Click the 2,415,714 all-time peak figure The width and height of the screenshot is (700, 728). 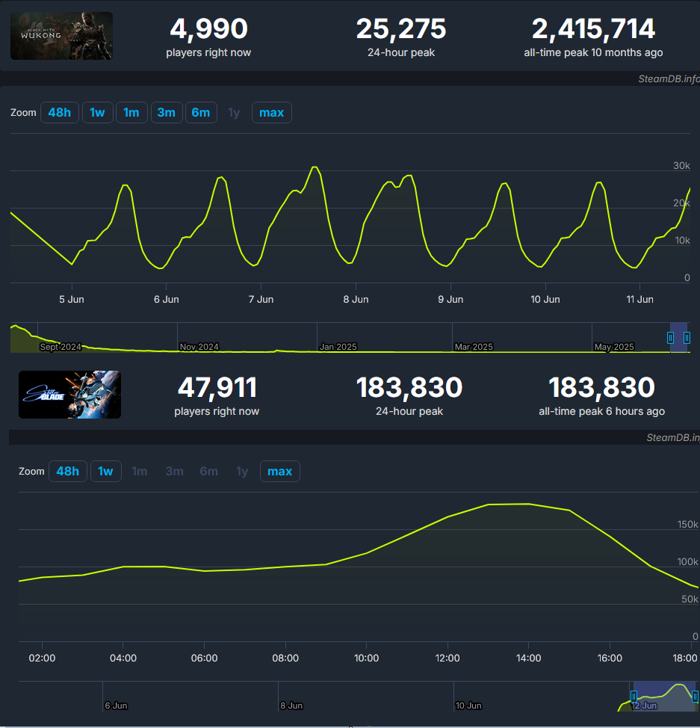click(593, 29)
